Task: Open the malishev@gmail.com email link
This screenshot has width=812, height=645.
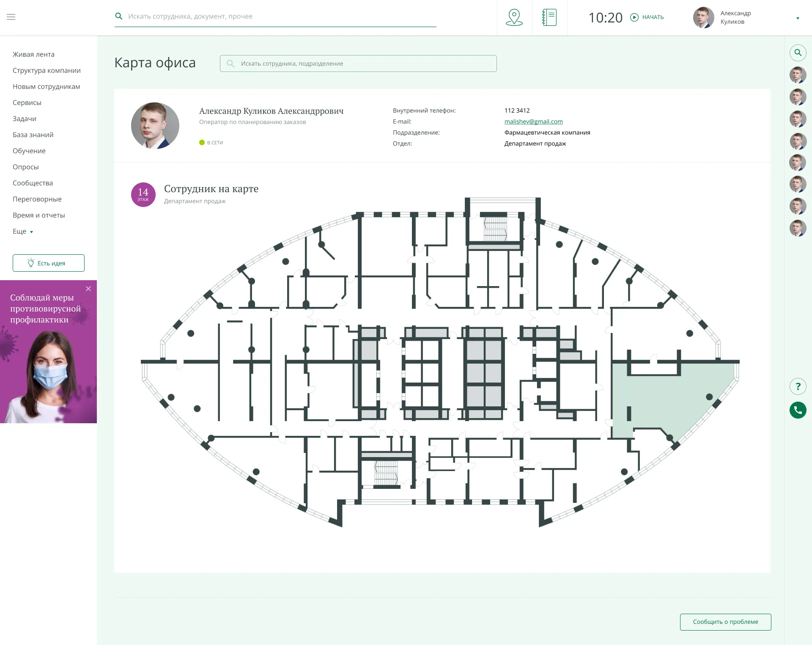Action: 533,121
